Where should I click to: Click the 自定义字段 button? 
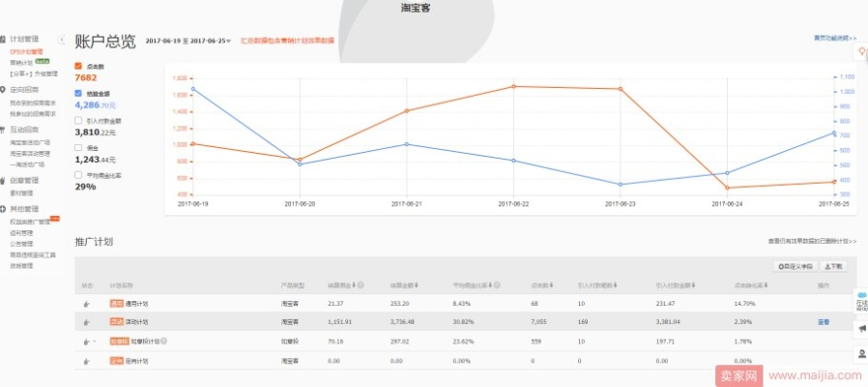[x=795, y=267]
